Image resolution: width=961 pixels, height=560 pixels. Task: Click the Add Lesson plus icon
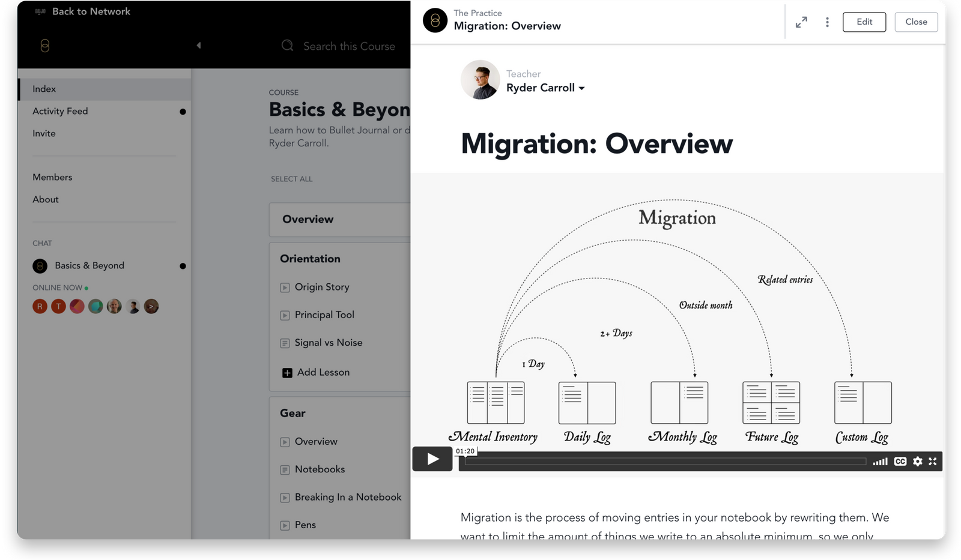click(x=287, y=373)
